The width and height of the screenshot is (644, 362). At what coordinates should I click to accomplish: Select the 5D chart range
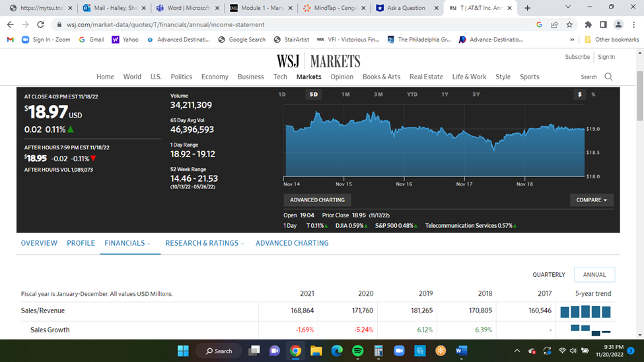click(x=313, y=94)
